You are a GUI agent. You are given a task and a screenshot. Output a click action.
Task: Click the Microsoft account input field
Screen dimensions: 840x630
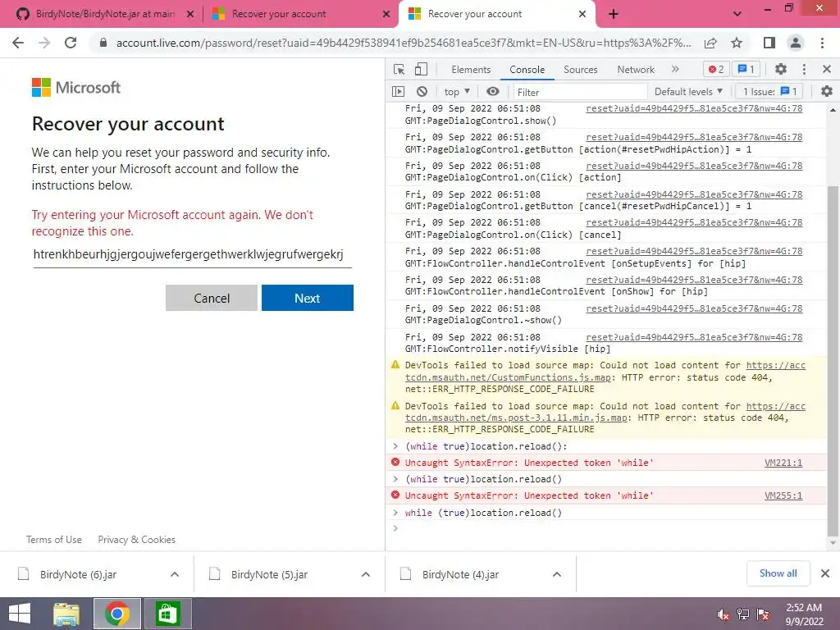[192, 254]
